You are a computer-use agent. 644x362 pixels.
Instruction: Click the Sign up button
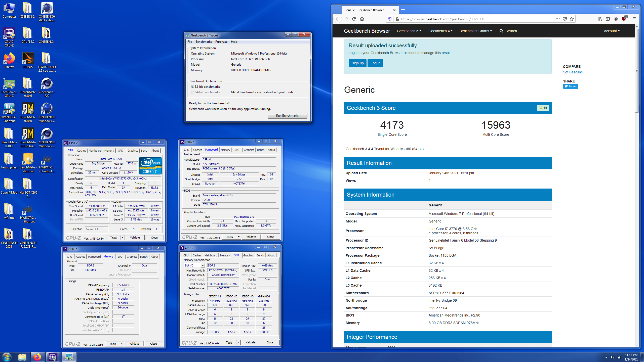coord(357,63)
